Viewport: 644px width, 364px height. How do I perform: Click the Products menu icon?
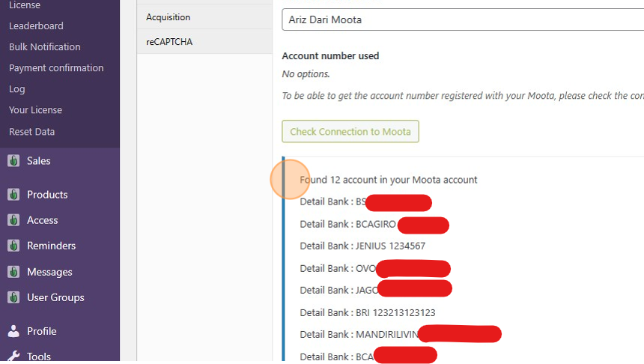(13, 194)
